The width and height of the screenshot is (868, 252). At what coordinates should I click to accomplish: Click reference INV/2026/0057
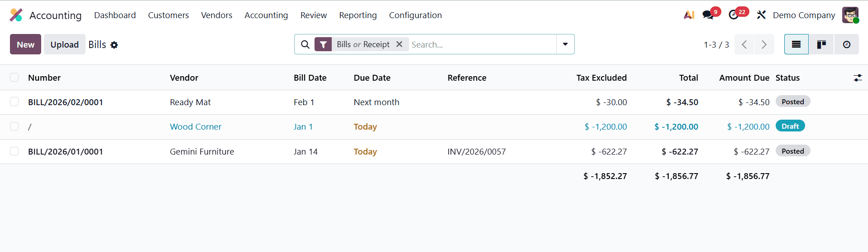tap(477, 151)
